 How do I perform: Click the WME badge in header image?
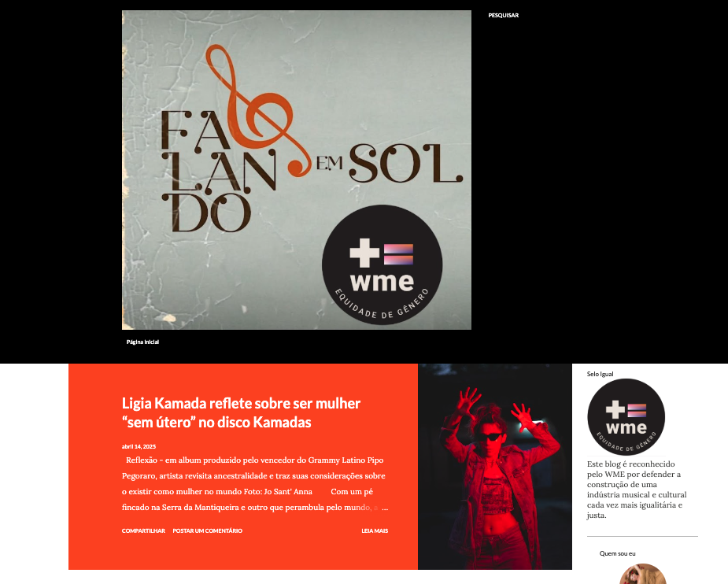click(x=382, y=265)
